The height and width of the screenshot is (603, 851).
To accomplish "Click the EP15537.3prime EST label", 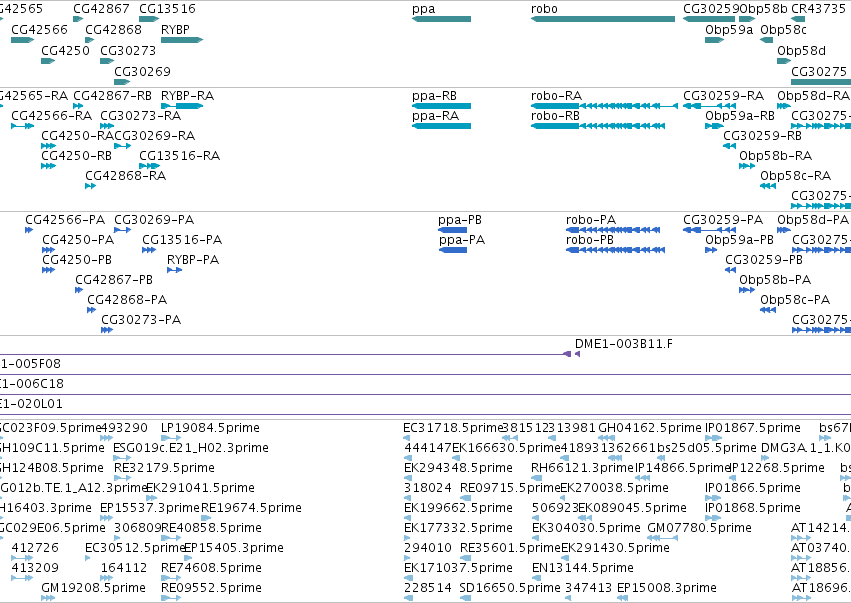I will click(x=150, y=508).
